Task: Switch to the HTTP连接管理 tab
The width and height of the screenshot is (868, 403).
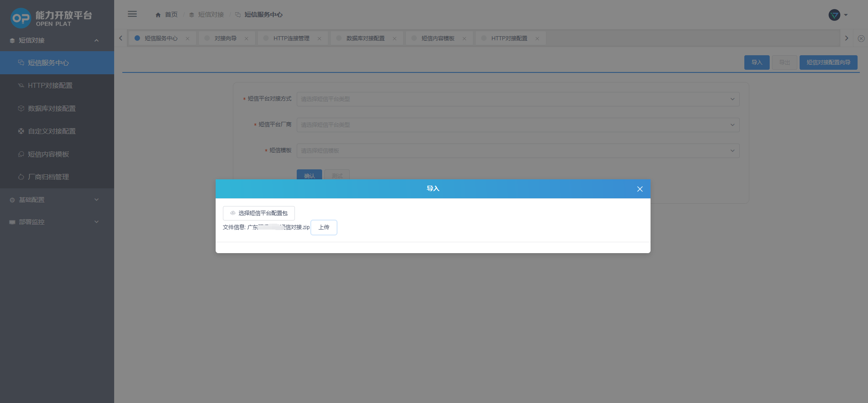Action: [x=293, y=38]
